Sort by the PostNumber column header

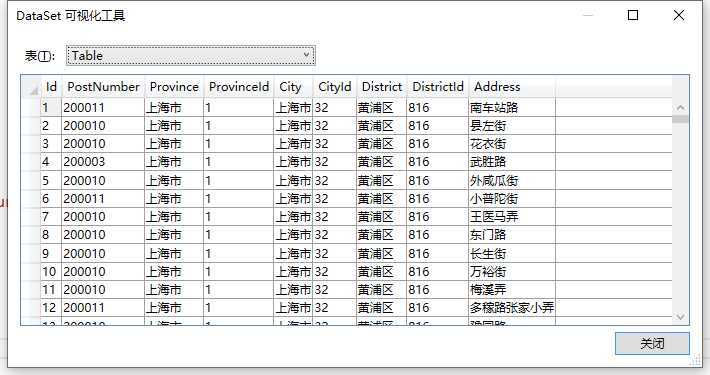pos(103,87)
